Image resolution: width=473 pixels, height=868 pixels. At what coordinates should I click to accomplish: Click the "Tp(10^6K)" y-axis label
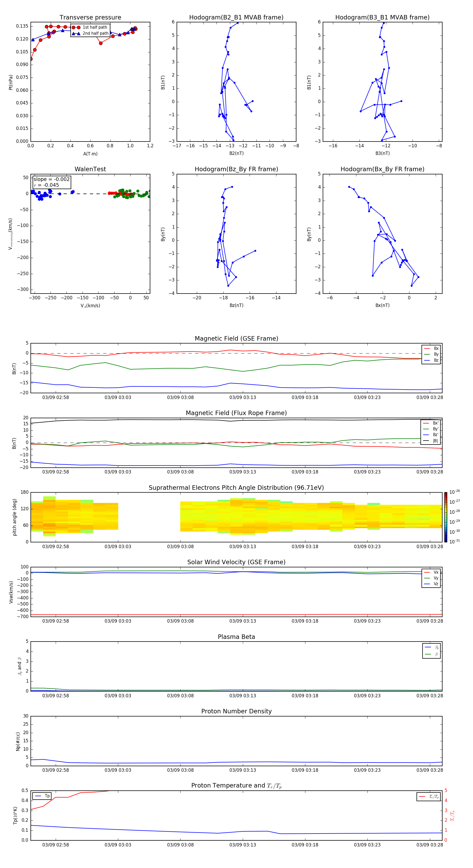tap(15, 815)
